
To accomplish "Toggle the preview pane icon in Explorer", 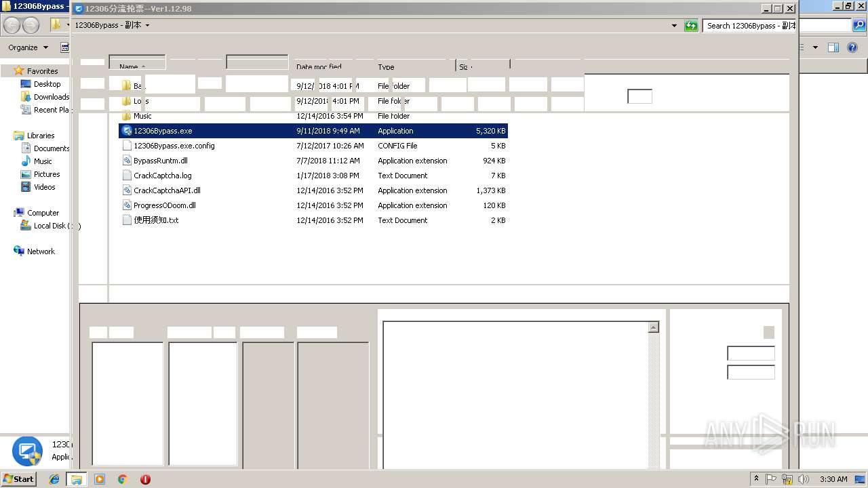I will pyautogui.click(x=833, y=47).
